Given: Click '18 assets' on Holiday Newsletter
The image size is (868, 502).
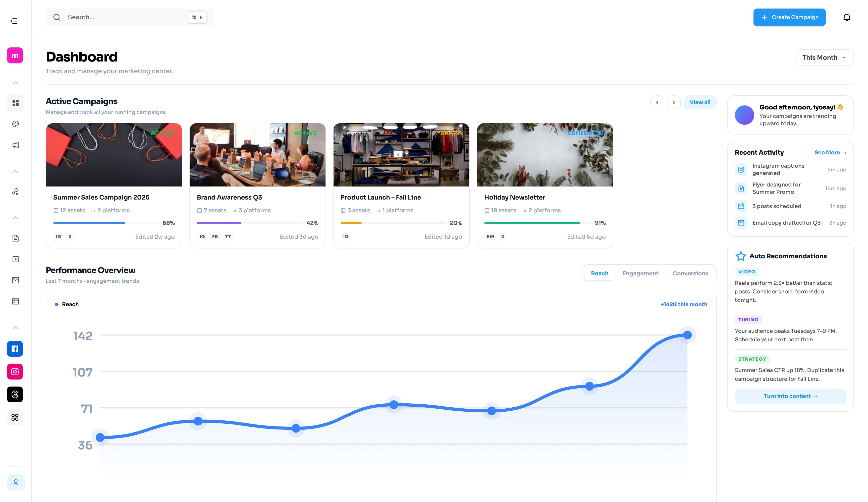Looking at the screenshot, I should pyautogui.click(x=500, y=210).
